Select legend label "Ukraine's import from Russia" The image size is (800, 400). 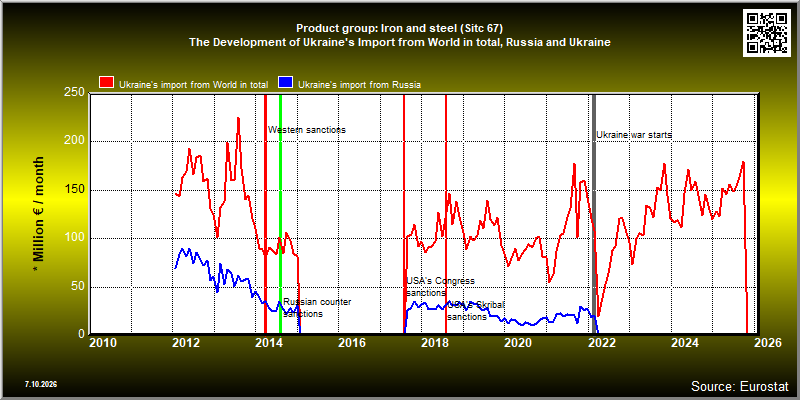(359, 85)
